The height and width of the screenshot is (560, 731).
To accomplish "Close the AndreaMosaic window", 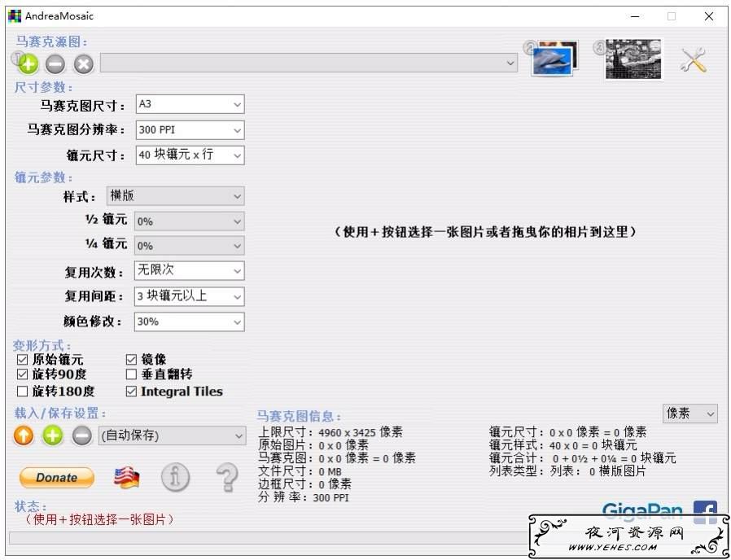I will [709, 16].
